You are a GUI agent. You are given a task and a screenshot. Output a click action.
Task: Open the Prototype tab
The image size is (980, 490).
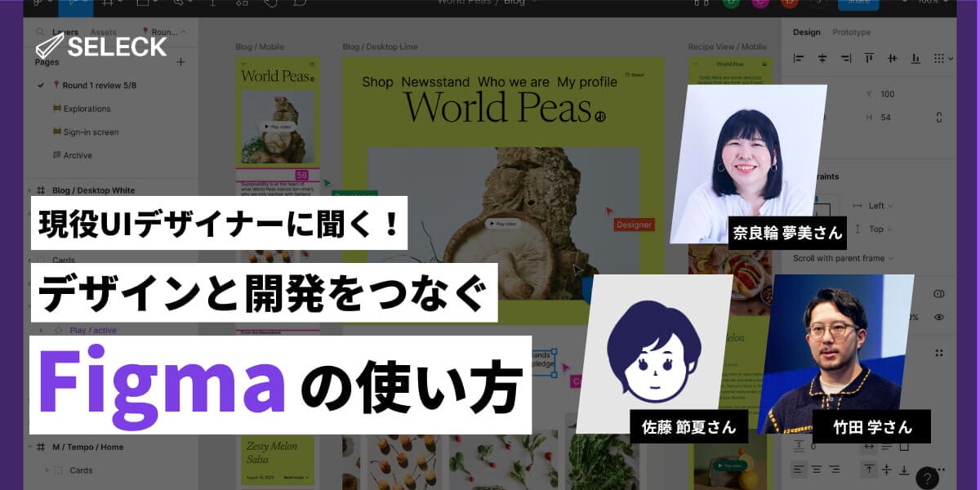[852, 32]
